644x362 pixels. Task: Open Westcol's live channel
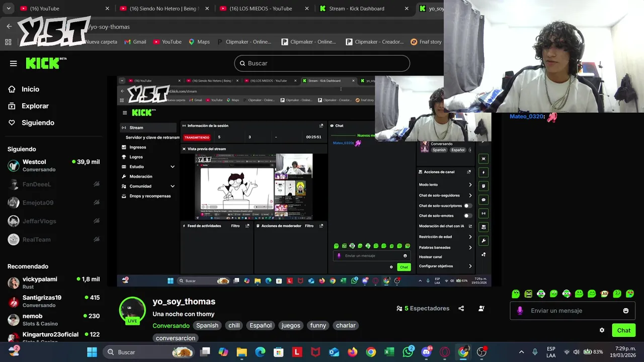[53, 165]
